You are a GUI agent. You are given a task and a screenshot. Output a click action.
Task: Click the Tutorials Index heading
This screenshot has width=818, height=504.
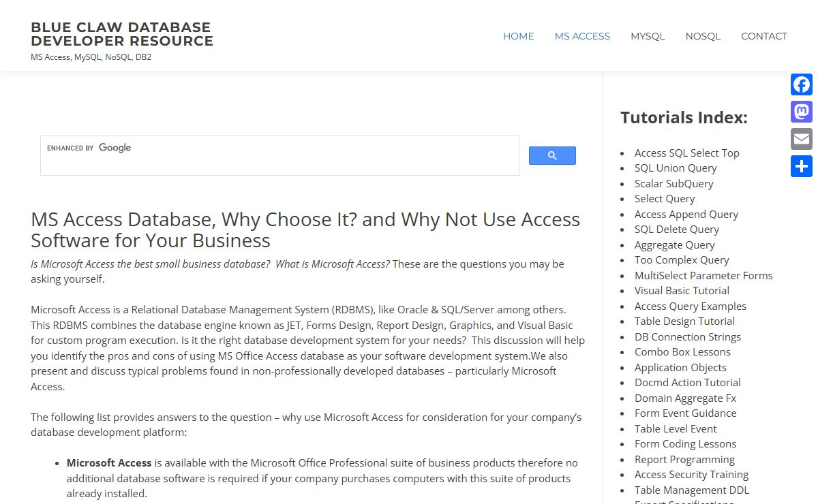pos(684,118)
